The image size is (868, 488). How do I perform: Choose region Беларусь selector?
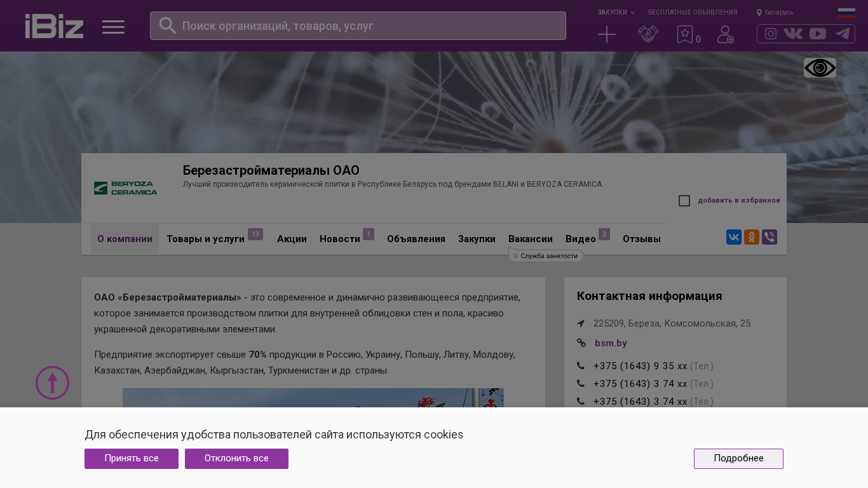coord(775,12)
